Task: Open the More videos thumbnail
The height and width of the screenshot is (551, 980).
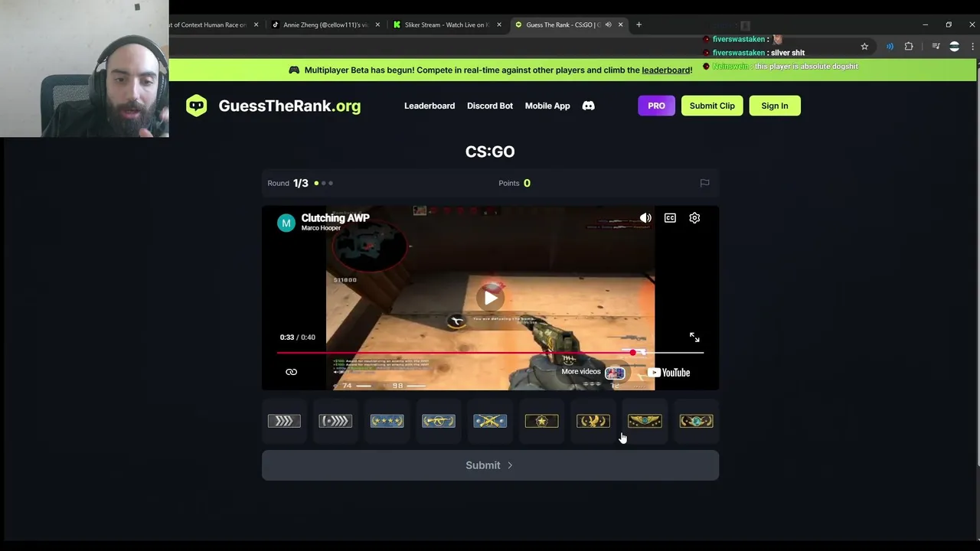Action: (x=615, y=373)
